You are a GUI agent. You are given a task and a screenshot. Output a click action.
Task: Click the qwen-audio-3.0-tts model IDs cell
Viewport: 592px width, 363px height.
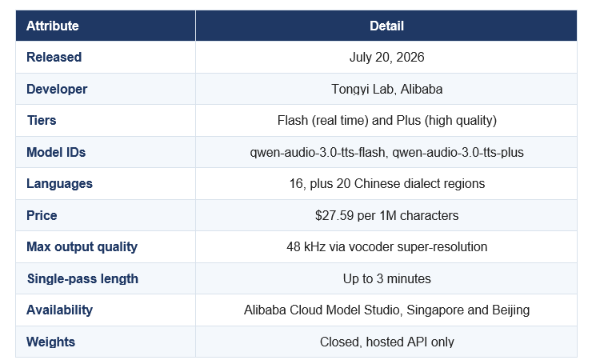386,152
